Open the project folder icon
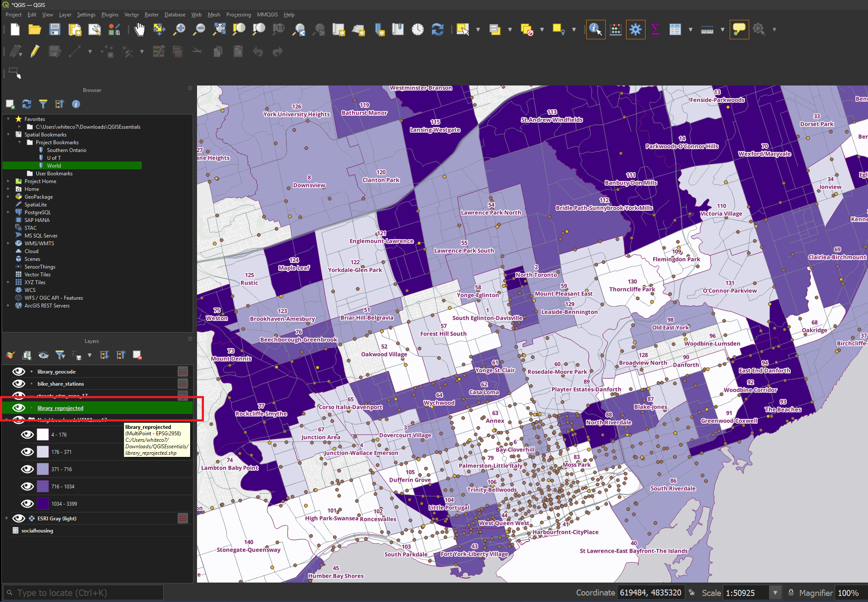Viewport: 868px width, 602px height. (35, 29)
